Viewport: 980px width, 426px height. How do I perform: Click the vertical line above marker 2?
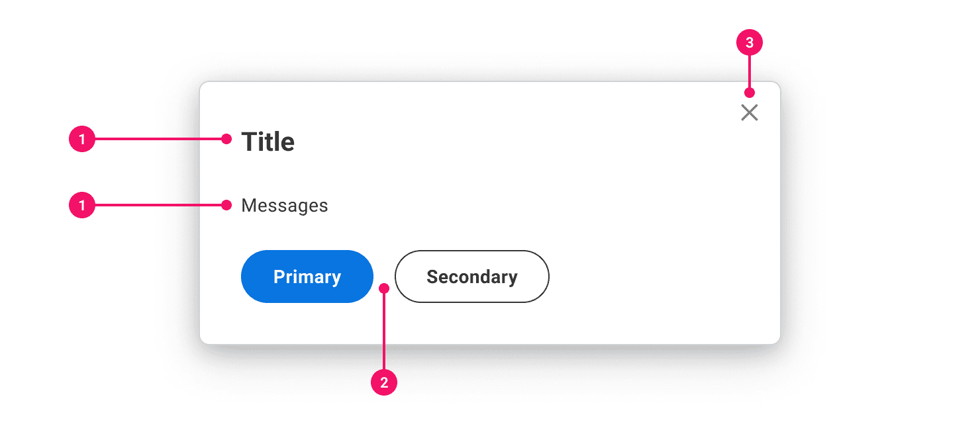(x=383, y=331)
